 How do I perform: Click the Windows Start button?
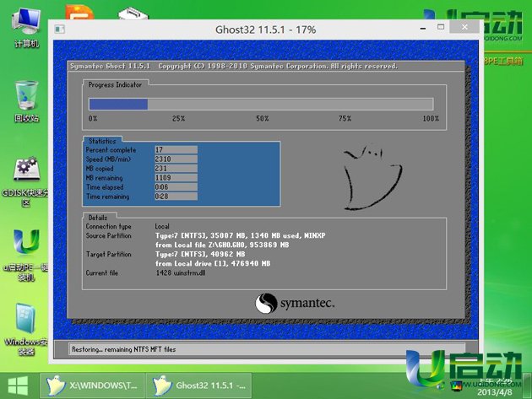[18, 386]
